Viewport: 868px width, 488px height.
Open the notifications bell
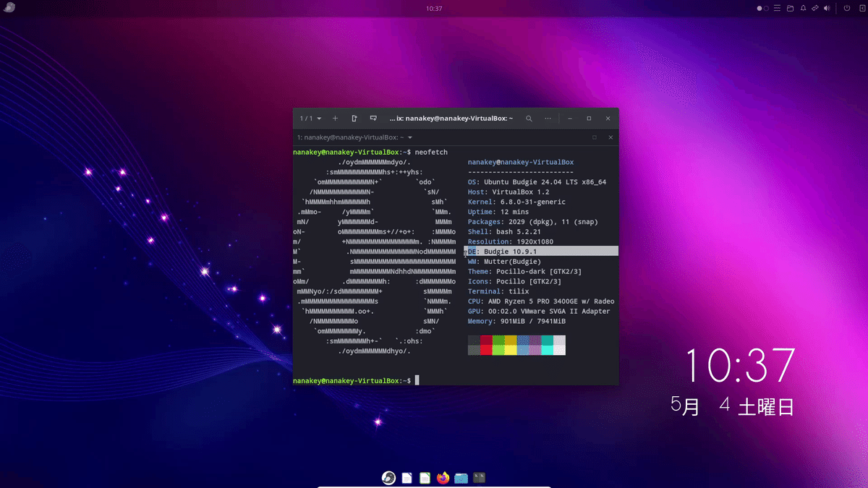pos(803,9)
